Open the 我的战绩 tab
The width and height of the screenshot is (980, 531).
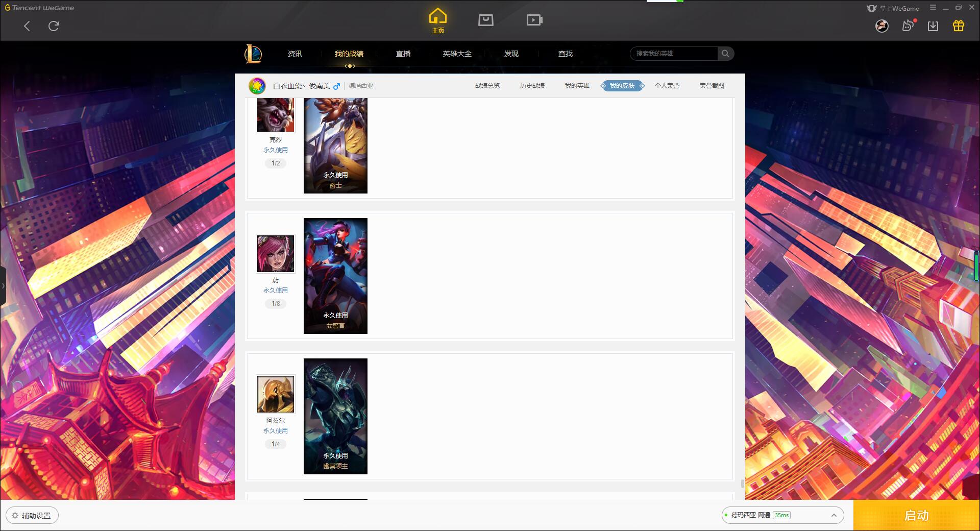tap(349, 54)
